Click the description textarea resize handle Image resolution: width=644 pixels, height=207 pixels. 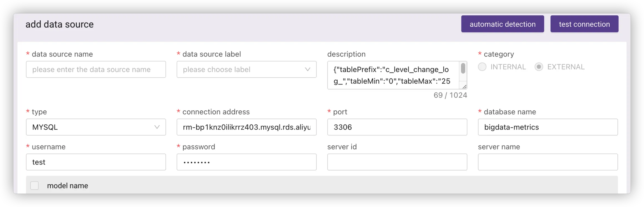[464, 87]
